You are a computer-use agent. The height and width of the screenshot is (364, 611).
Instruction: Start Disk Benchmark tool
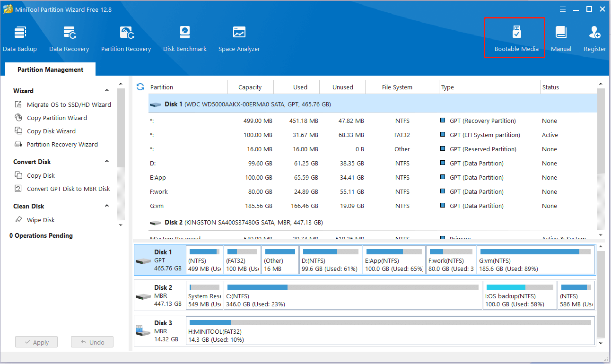click(185, 39)
